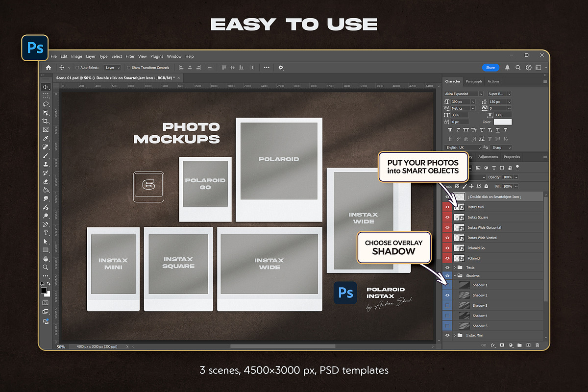The width and height of the screenshot is (588, 392).
Task: Click the foreground/background color swatches
Action: click(x=45, y=291)
